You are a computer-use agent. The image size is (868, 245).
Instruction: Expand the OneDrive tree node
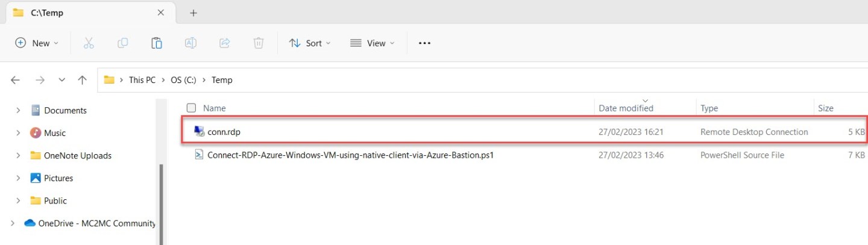[12, 223]
